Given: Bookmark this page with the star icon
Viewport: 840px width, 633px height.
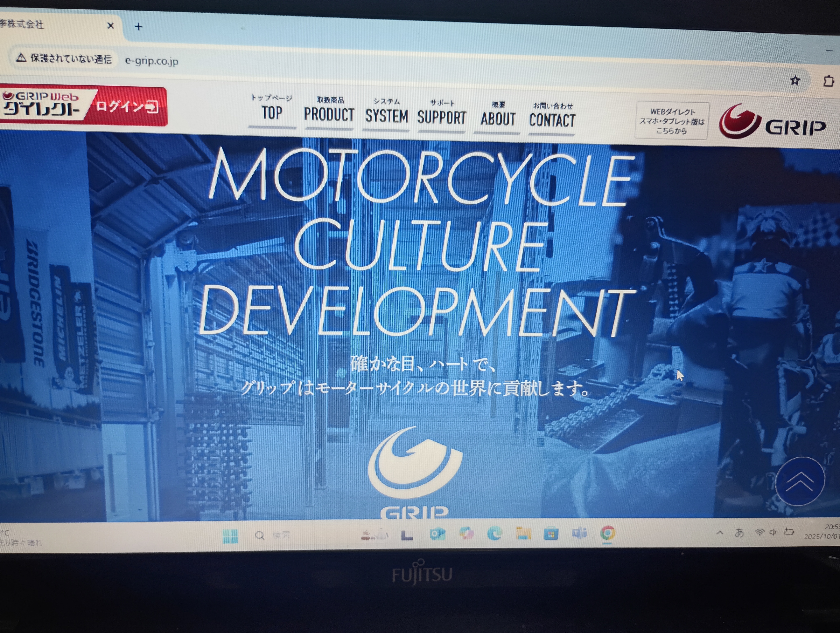Looking at the screenshot, I should 795,80.
